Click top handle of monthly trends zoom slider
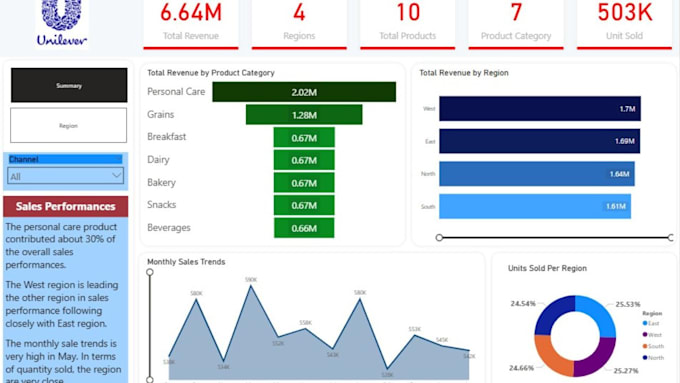 coord(150,272)
